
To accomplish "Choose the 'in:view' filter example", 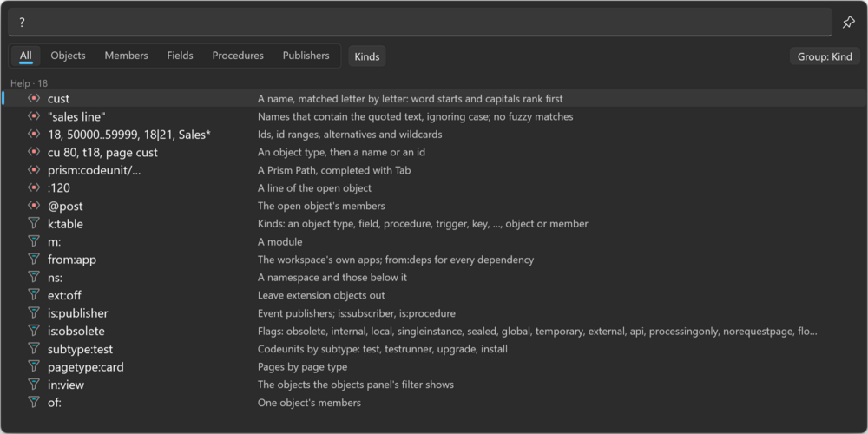I will [x=66, y=385].
